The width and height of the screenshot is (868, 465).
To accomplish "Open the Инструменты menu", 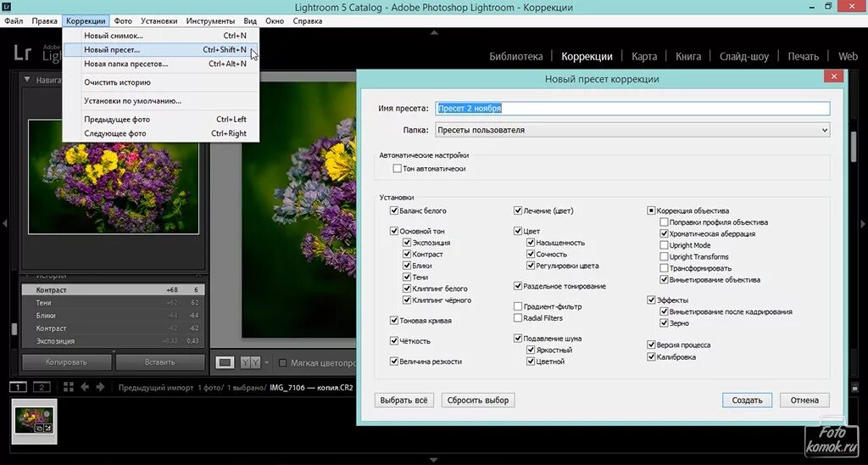I will [x=210, y=21].
